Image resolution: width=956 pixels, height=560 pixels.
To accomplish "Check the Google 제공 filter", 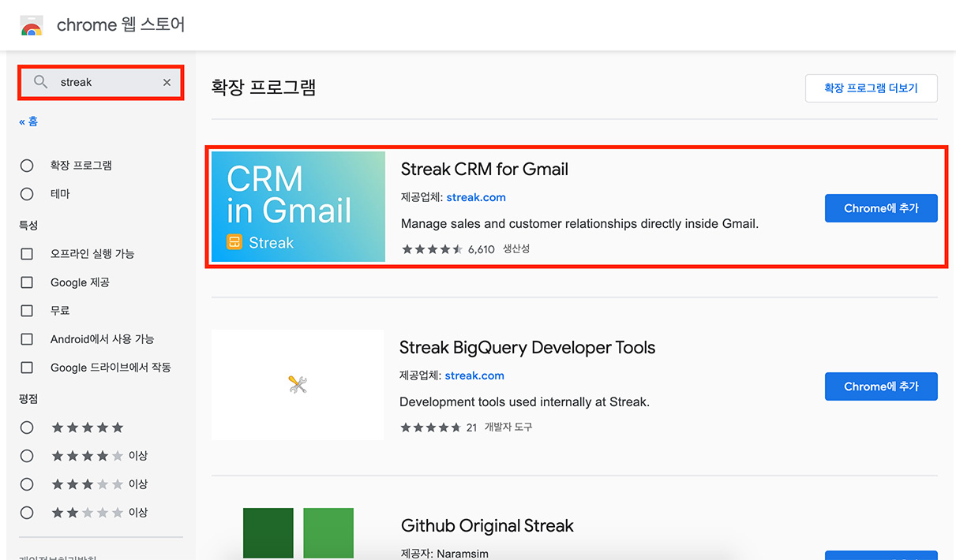I will [27, 282].
